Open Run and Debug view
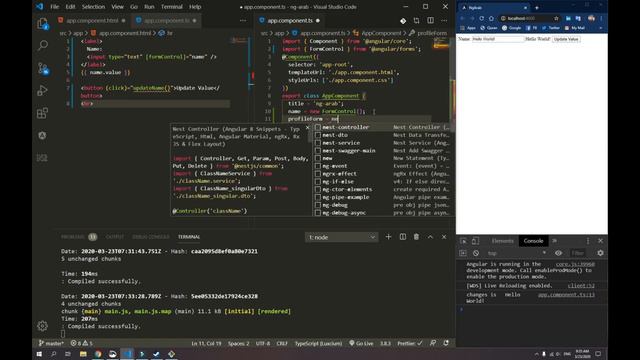The height and width of the screenshot is (360, 640). (x=42, y=90)
